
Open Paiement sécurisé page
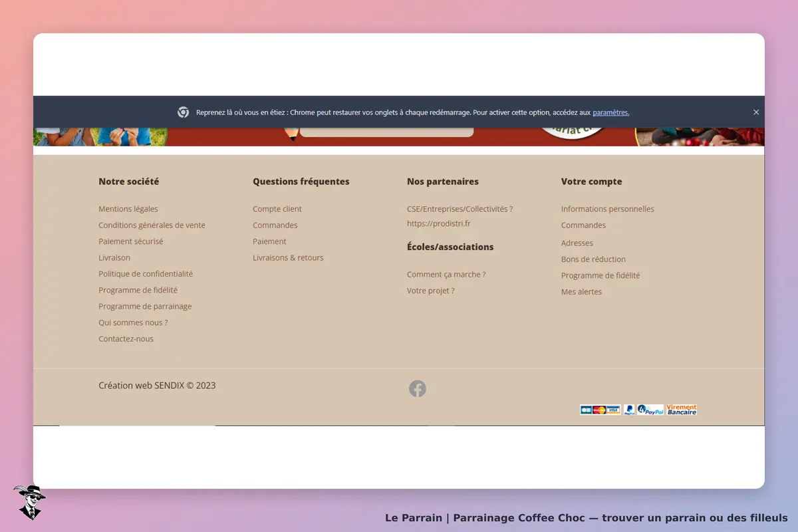pyautogui.click(x=130, y=241)
